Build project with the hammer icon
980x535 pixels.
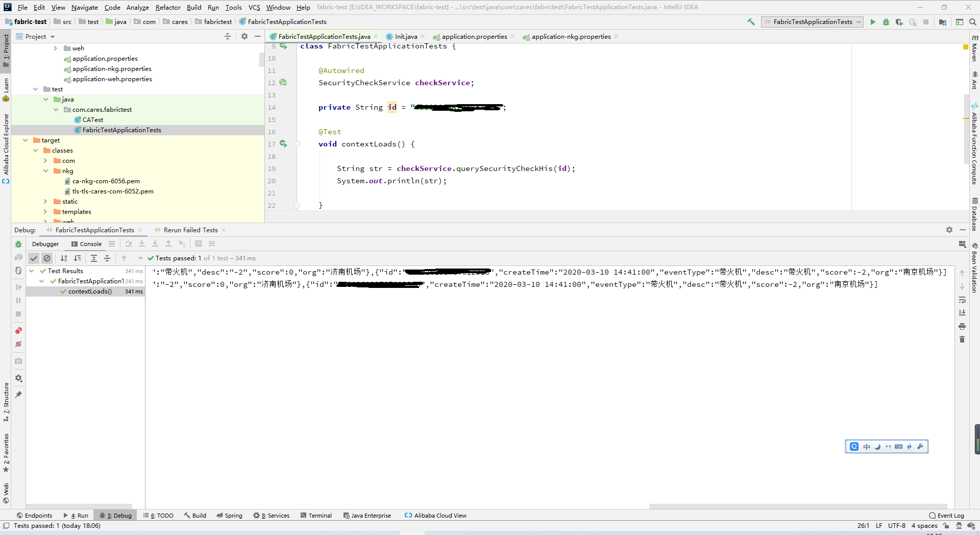point(751,22)
